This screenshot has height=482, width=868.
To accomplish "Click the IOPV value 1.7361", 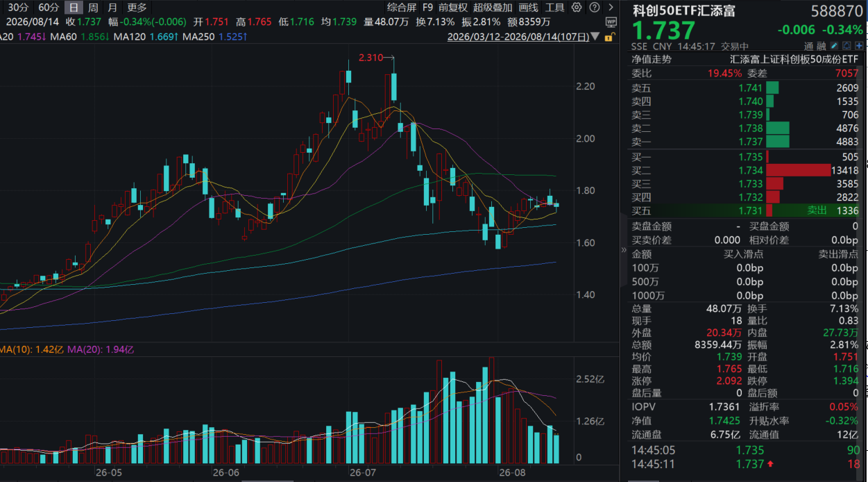I will point(725,406).
